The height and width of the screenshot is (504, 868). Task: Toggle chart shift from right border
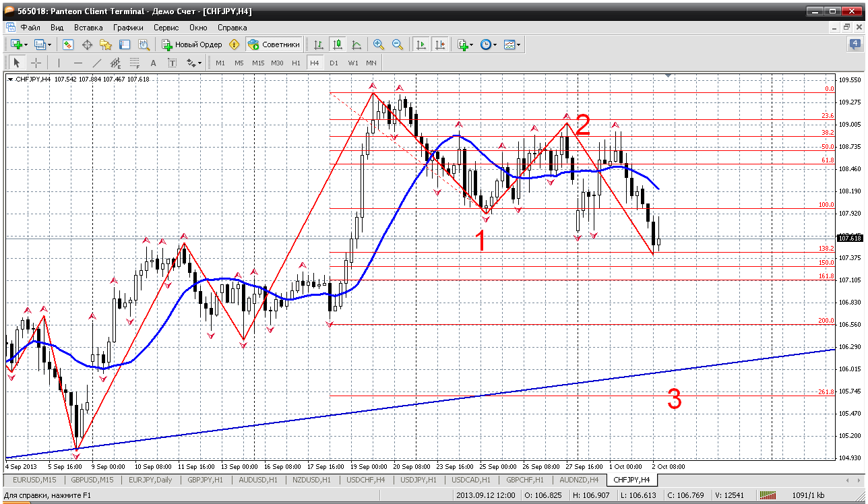[x=440, y=44]
